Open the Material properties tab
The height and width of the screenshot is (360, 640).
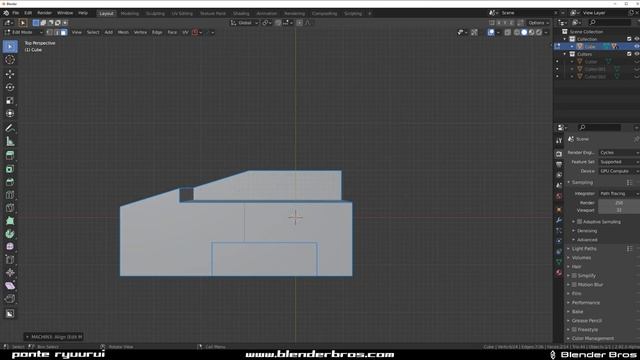[x=559, y=273]
